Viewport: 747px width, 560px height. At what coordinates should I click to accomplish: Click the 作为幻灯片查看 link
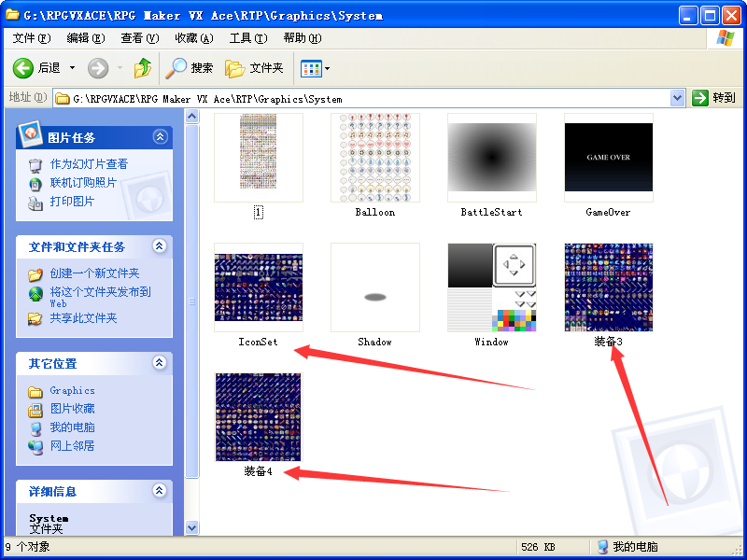(89, 164)
